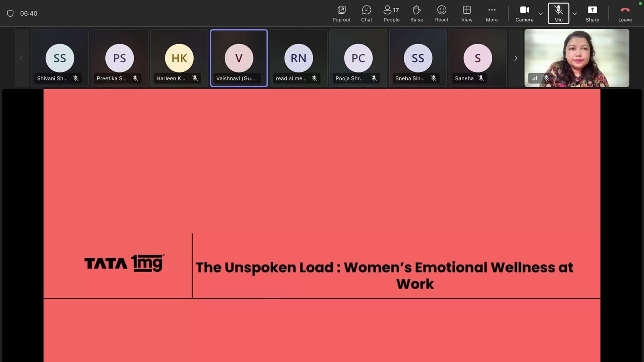Select read.ai me... participant tile

[x=298, y=58]
